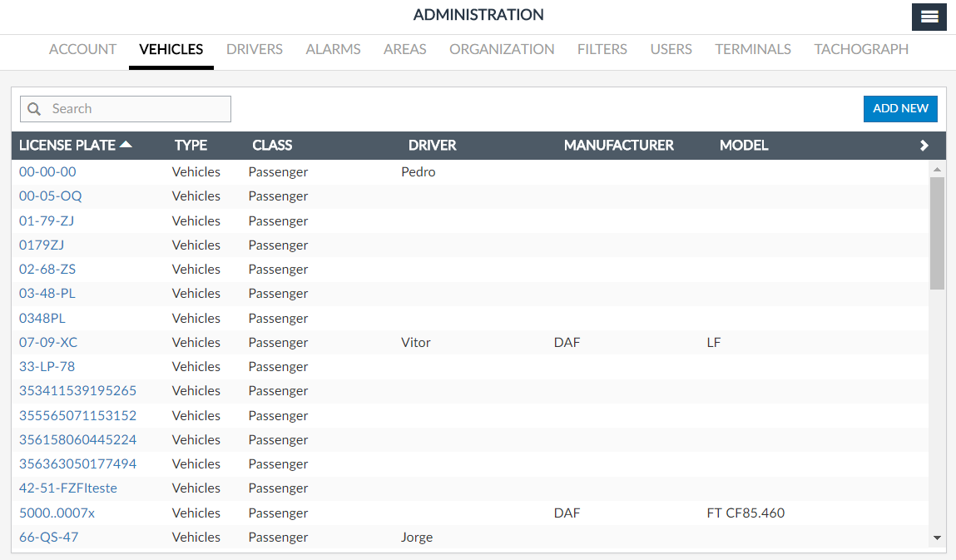
Task: Sort by the Type column header
Action: (191, 146)
